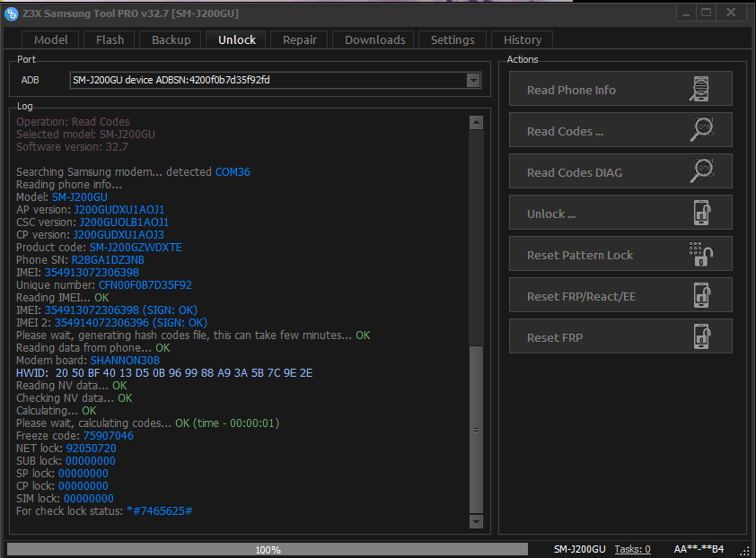The width and height of the screenshot is (756, 558).
Task: Open the Tasks: 0 link
Action: 632,549
